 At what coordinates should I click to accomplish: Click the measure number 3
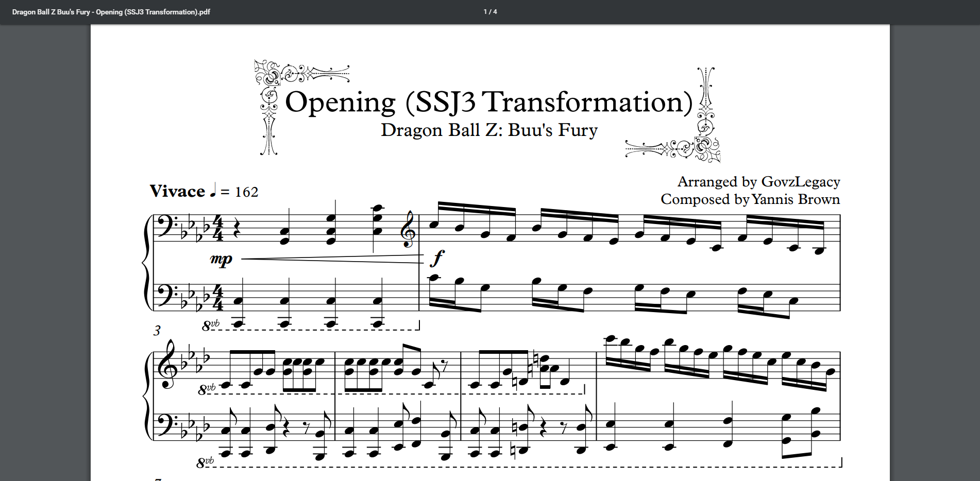157,331
